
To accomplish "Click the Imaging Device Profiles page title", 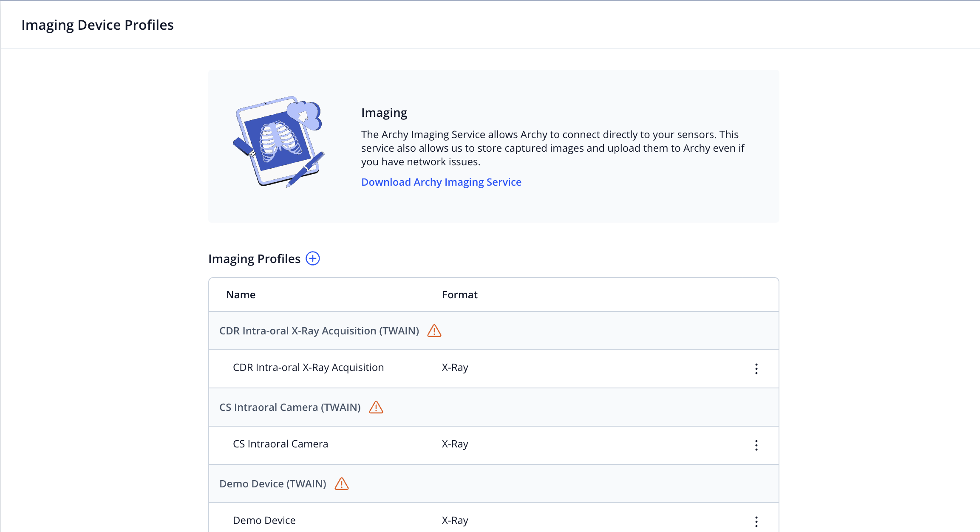I will pos(97,25).
